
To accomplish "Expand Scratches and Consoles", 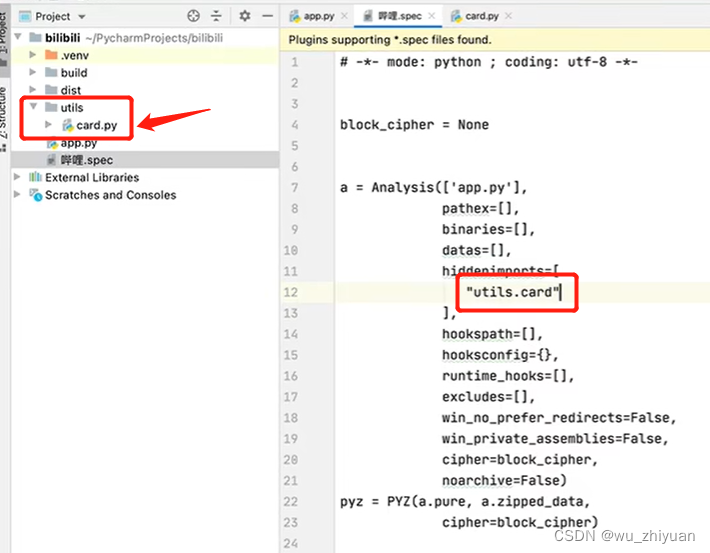I will (x=17, y=194).
